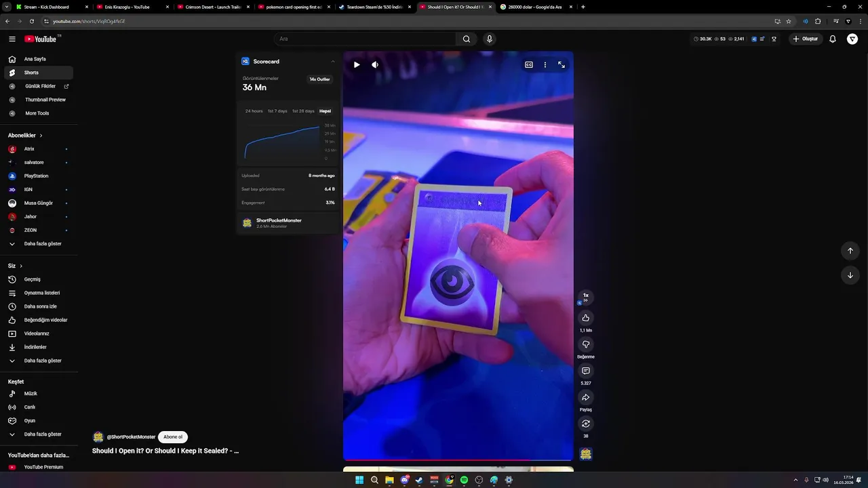The image size is (868, 488).
Task: Enter fullscreen on the Short
Action: (x=561, y=65)
